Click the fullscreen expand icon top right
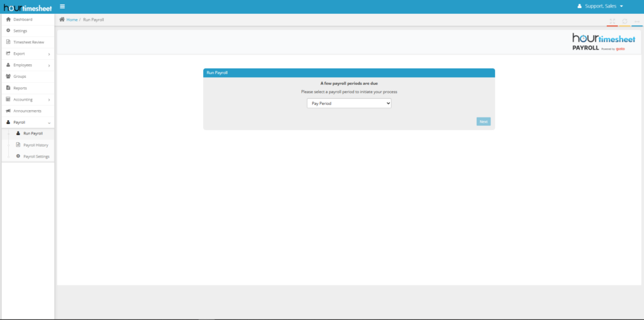This screenshot has height=320, width=644. point(613,21)
